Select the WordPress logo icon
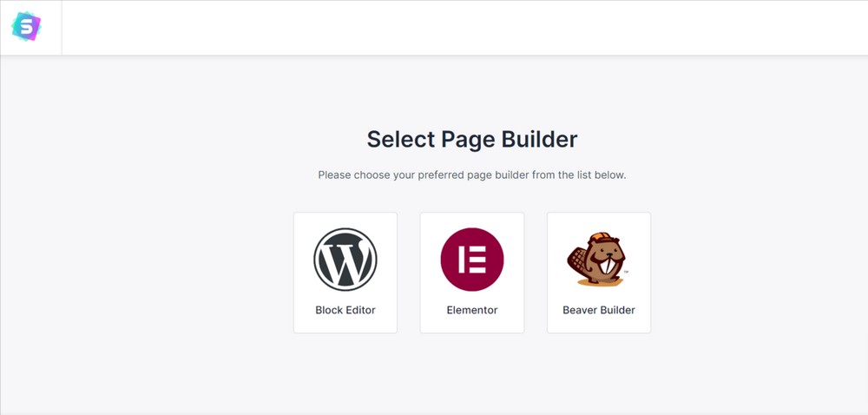Image resolution: width=868 pixels, height=415 pixels. click(345, 260)
